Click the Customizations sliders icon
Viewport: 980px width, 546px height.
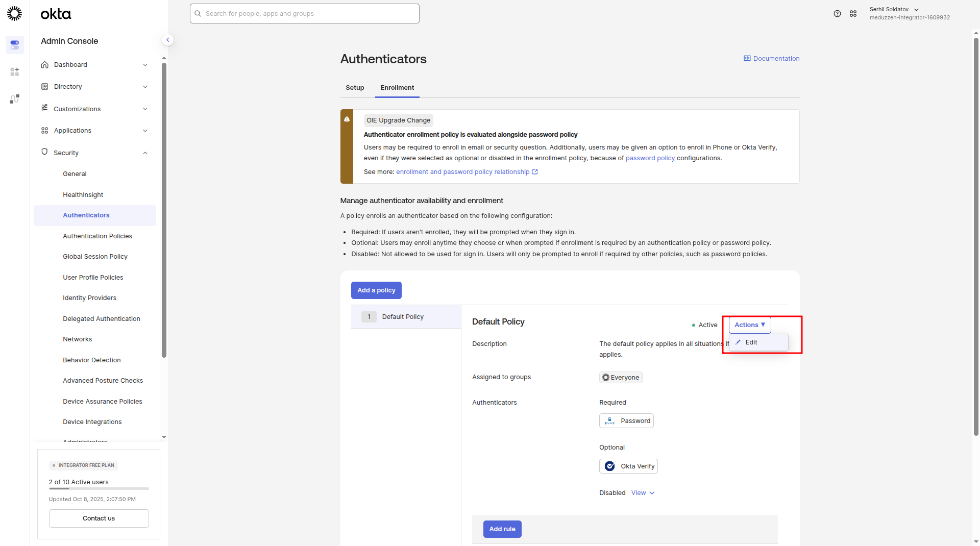coord(45,108)
